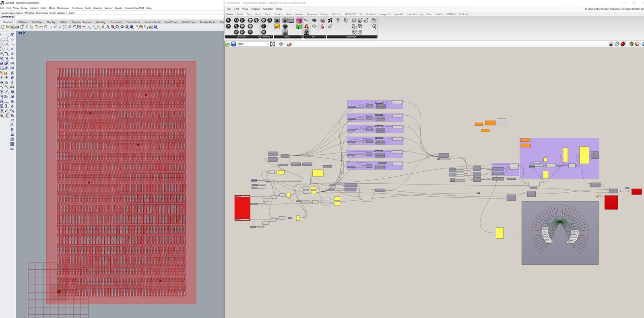Select the Integer '7' primitive icon
Image resolution: width=644 pixels, height=318 pixels.
[x=264, y=26]
